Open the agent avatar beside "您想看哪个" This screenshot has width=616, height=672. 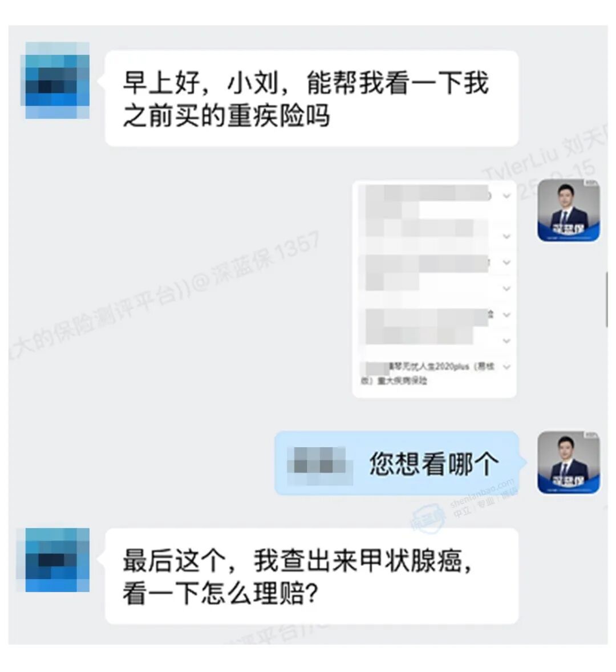coord(569,463)
